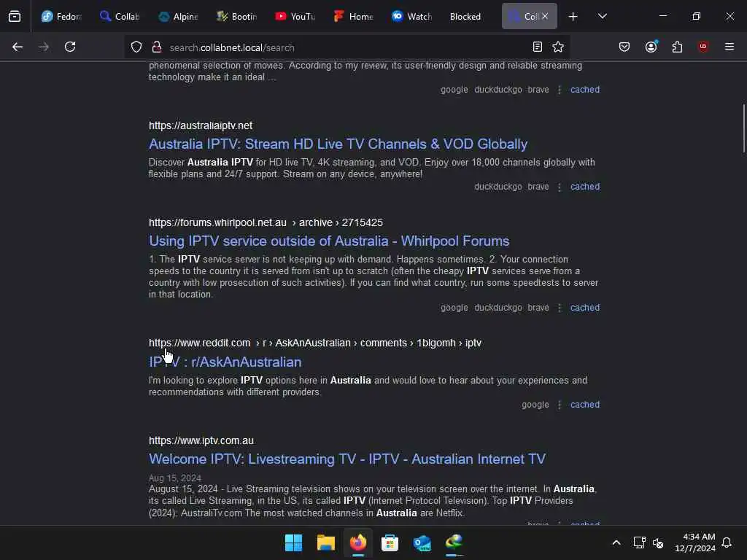Open the network status tray icon

click(x=639, y=542)
